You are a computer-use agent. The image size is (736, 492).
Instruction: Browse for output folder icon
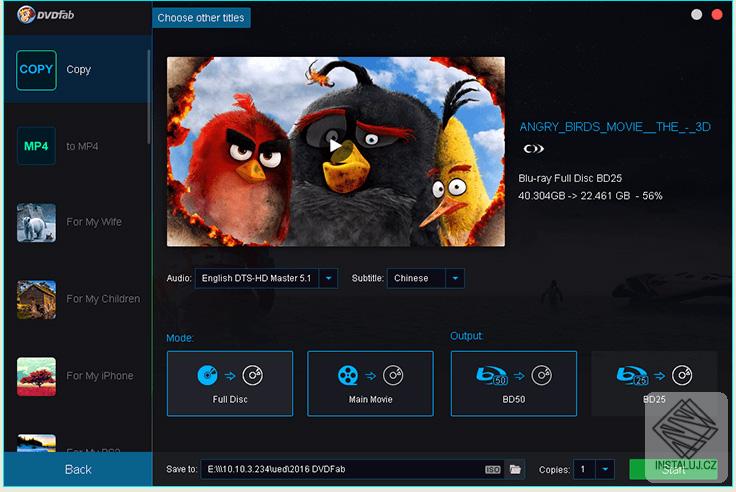(515, 469)
